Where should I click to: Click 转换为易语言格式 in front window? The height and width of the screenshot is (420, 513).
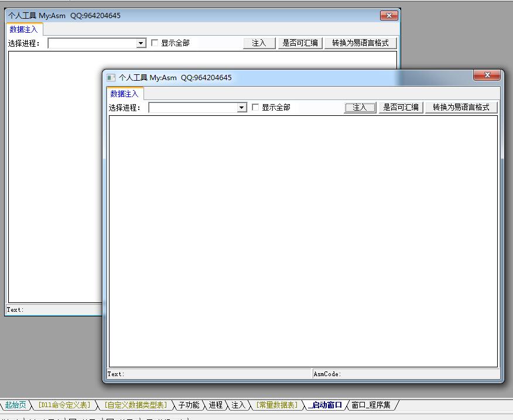pyautogui.click(x=461, y=108)
